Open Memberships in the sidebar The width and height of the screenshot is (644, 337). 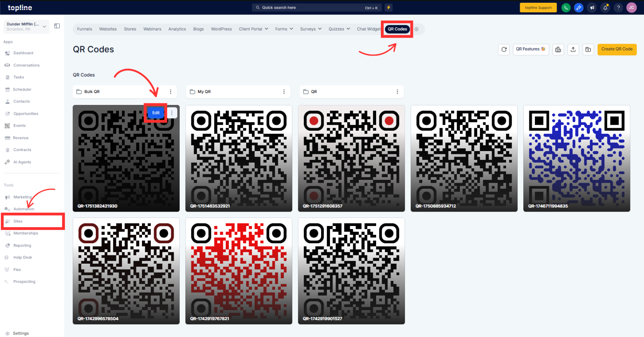pos(26,233)
